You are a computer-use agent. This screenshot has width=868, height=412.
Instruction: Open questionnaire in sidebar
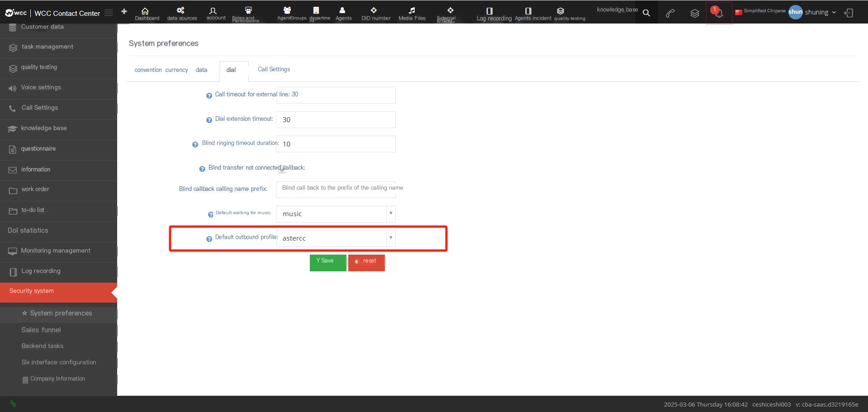pos(59,149)
